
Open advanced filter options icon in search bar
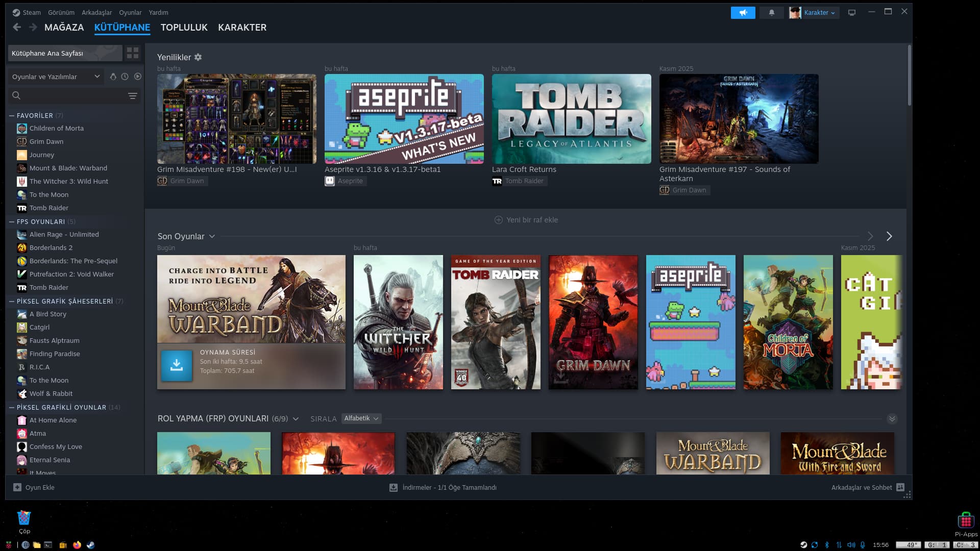(133, 96)
